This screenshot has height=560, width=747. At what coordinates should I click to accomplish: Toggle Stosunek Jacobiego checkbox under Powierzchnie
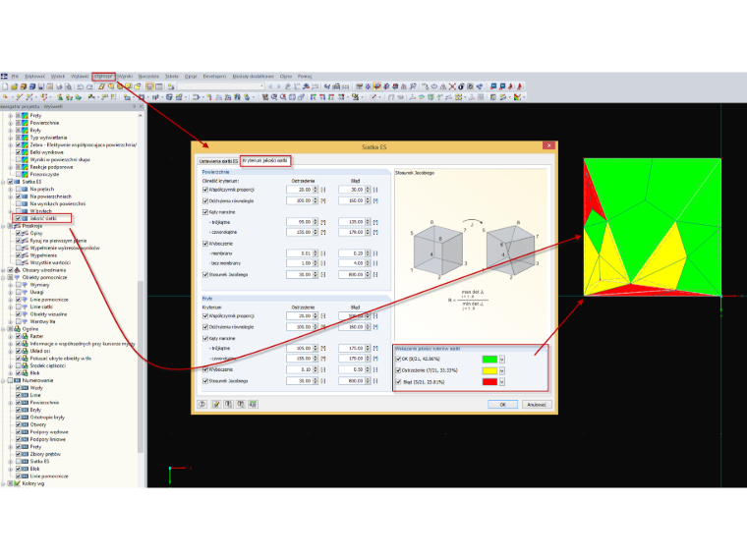pyautogui.click(x=205, y=274)
